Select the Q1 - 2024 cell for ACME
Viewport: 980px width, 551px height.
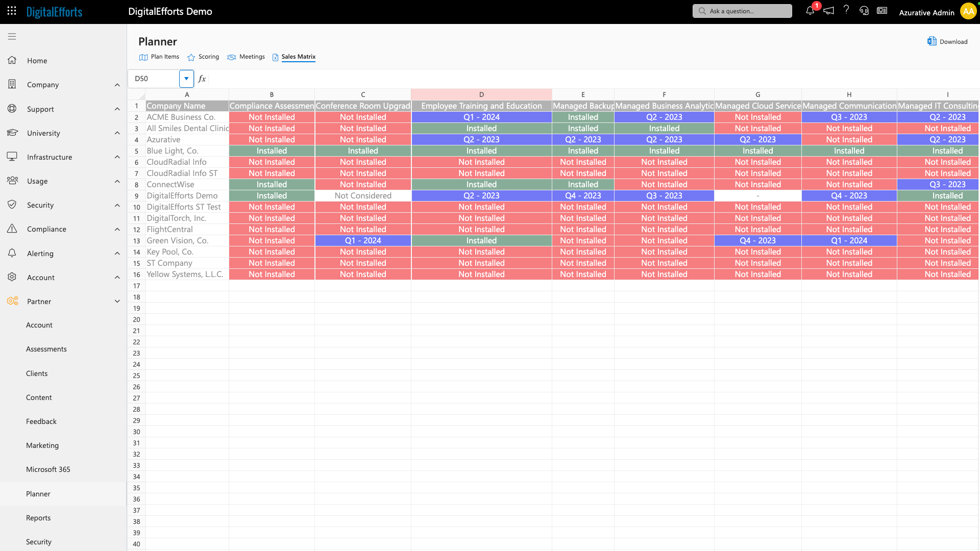(481, 117)
